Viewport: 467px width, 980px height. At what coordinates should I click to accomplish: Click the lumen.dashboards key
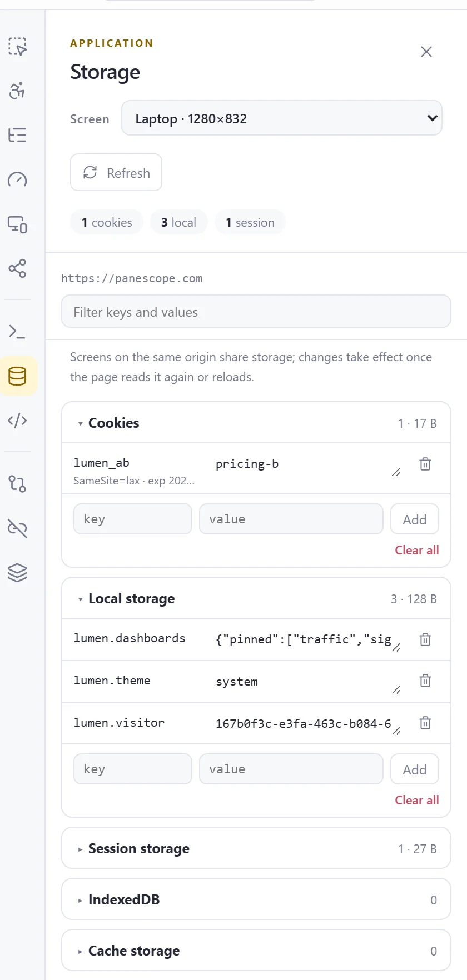[130, 638]
